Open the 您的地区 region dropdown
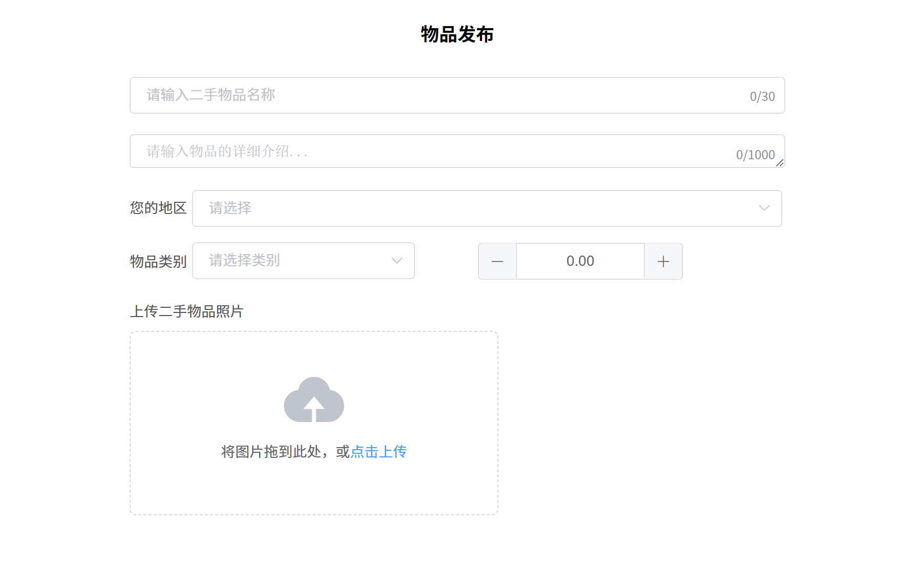 tap(487, 208)
